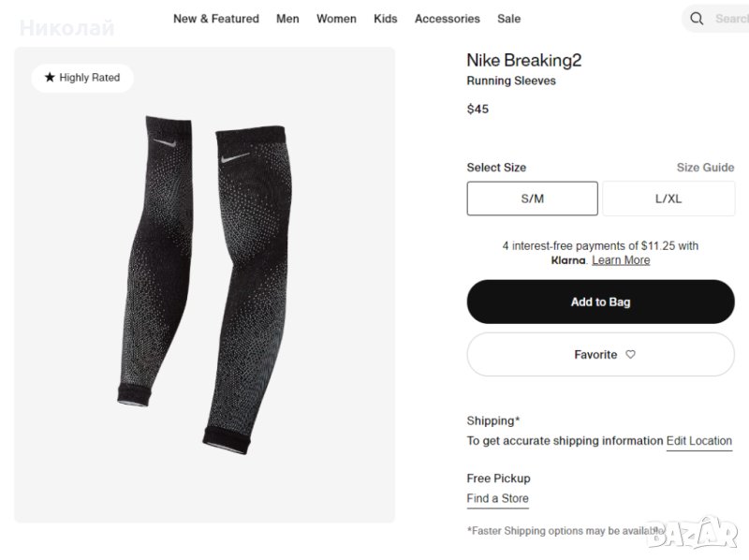
Task: Click the heart icon on Favorite
Action: 630,355
